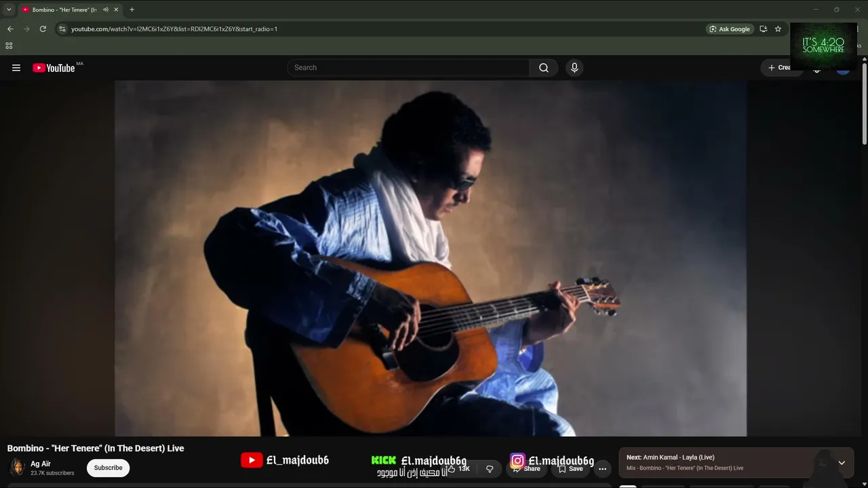Play next track Amin Kamal - Layla (Live)
Screen dimensions: 868x488
(x=679, y=457)
